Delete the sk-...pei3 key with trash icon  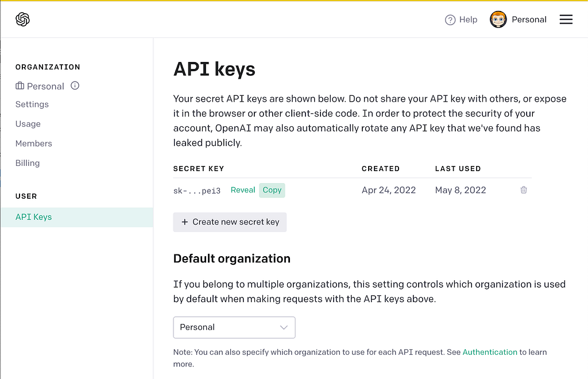[x=524, y=190]
